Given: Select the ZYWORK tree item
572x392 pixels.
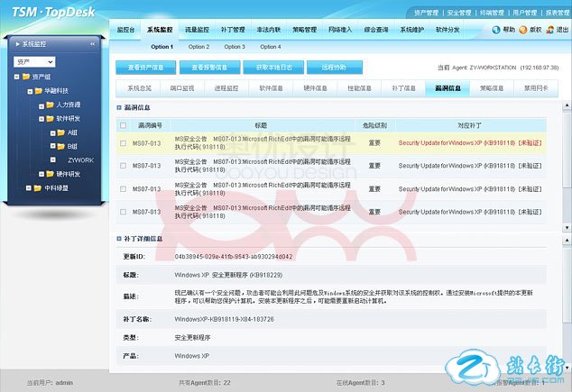Looking at the screenshot, I should 80,160.
